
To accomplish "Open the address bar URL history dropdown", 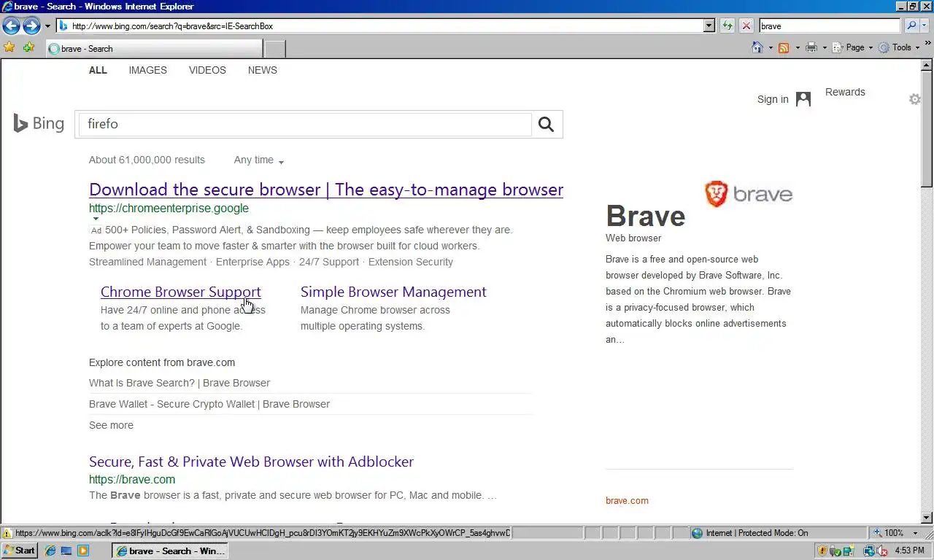I will tap(709, 26).
